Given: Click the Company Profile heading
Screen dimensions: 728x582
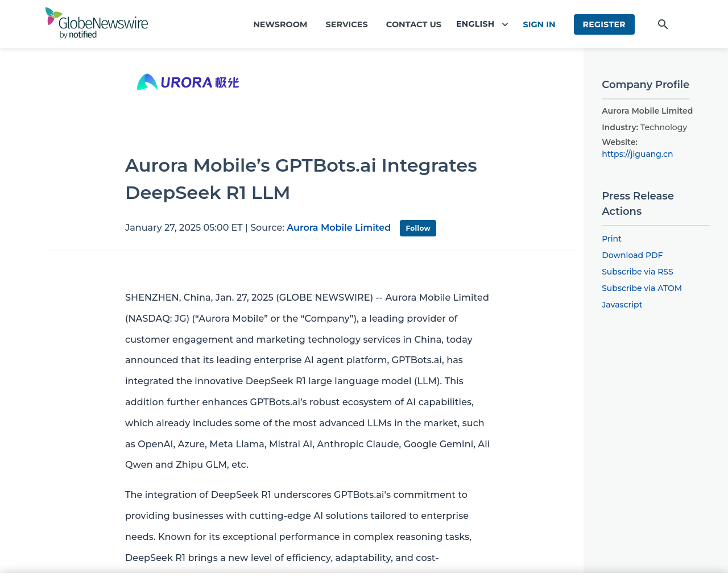Looking at the screenshot, I should [646, 85].
